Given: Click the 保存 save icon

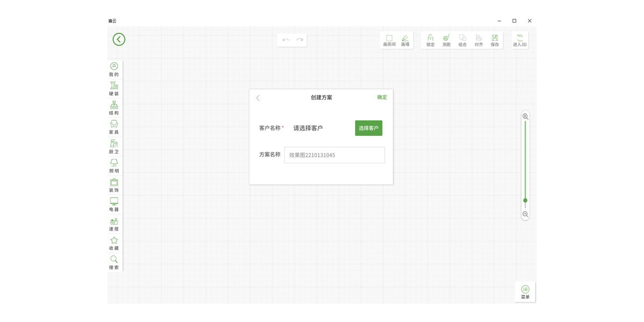Looking at the screenshot, I should [x=495, y=40].
